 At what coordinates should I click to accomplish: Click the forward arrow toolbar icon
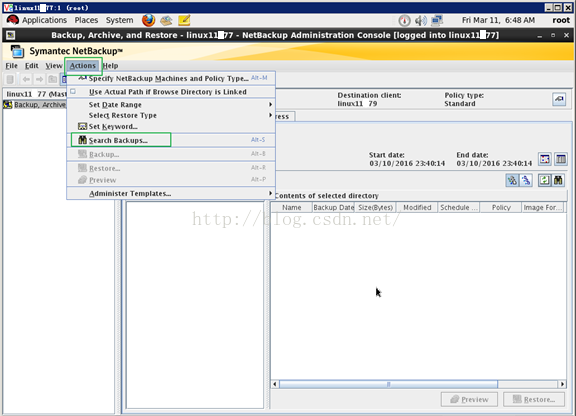coord(39,79)
